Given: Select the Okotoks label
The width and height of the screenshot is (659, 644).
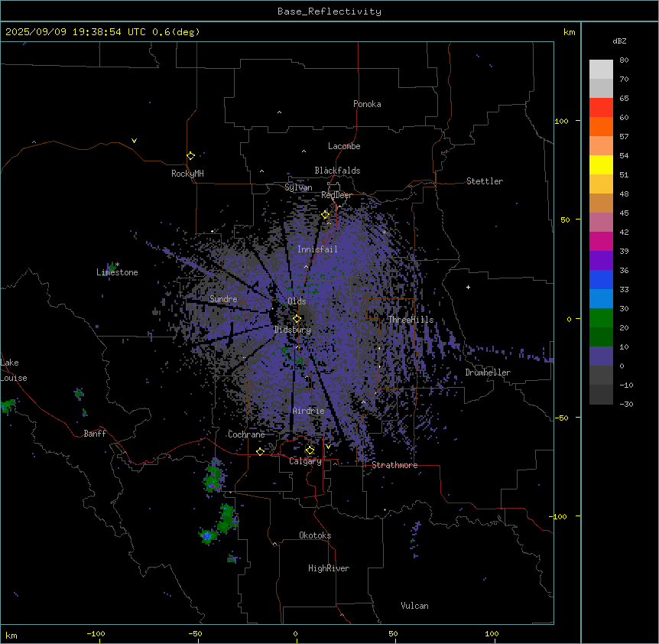Looking at the screenshot, I should pos(315,535).
